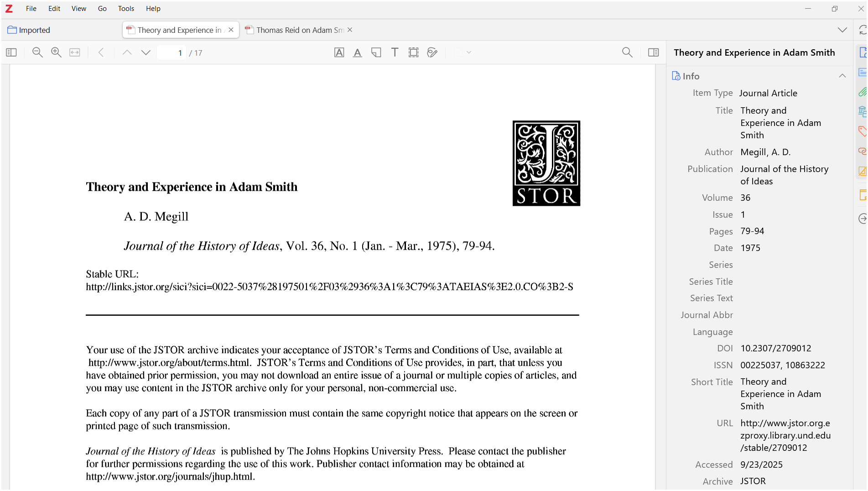Expand the annotation color dropdown arrow

click(x=469, y=52)
